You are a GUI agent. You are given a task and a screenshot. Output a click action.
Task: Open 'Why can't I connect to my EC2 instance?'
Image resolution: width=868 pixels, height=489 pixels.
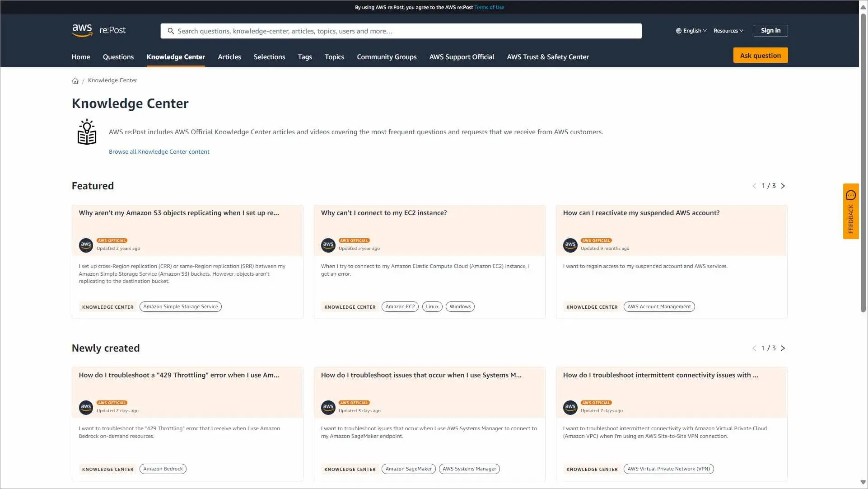pos(383,213)
